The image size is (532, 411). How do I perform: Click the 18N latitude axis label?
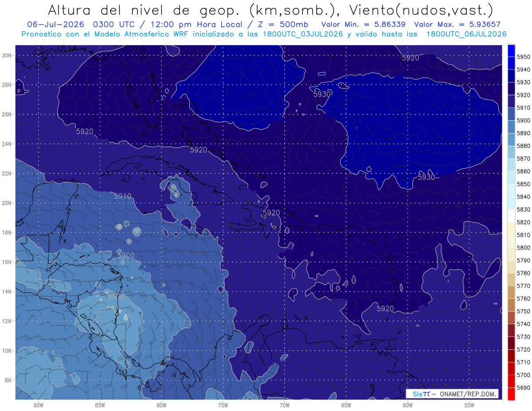click(x=7, y=233)
